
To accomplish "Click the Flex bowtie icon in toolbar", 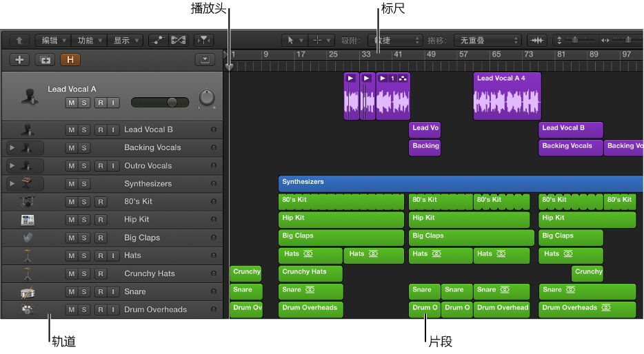I will tap(178, 41).
